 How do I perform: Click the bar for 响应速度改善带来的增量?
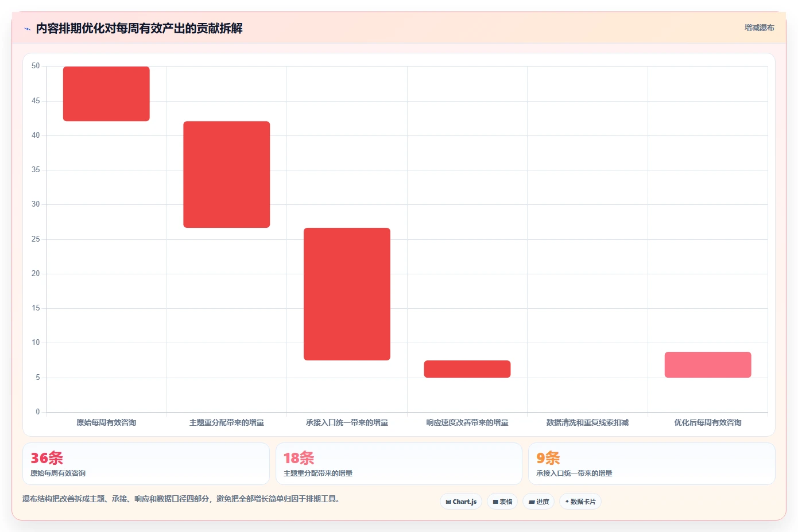(x=467, y=369)
